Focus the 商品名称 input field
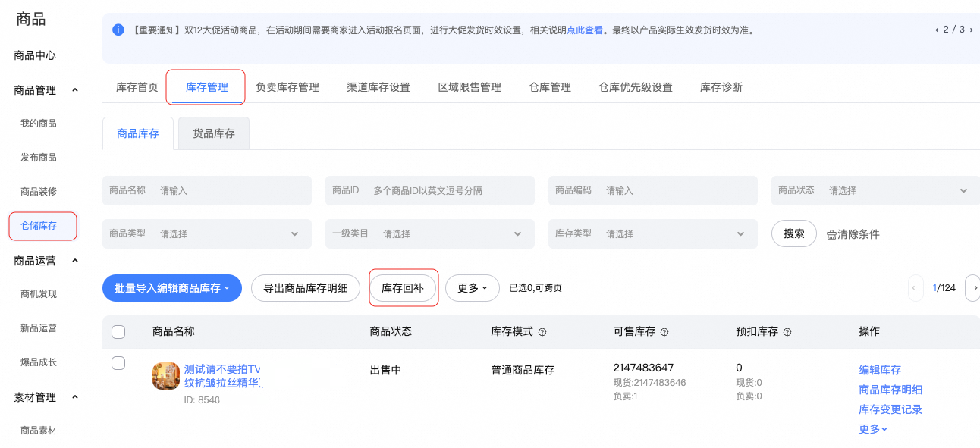The image size is (980, 448). (x=207, y=190)
